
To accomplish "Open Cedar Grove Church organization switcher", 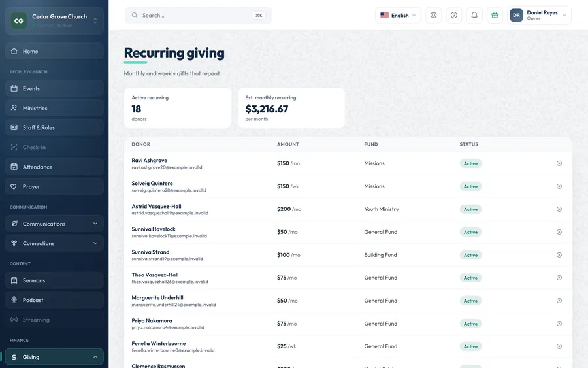I will pos(54,21).
